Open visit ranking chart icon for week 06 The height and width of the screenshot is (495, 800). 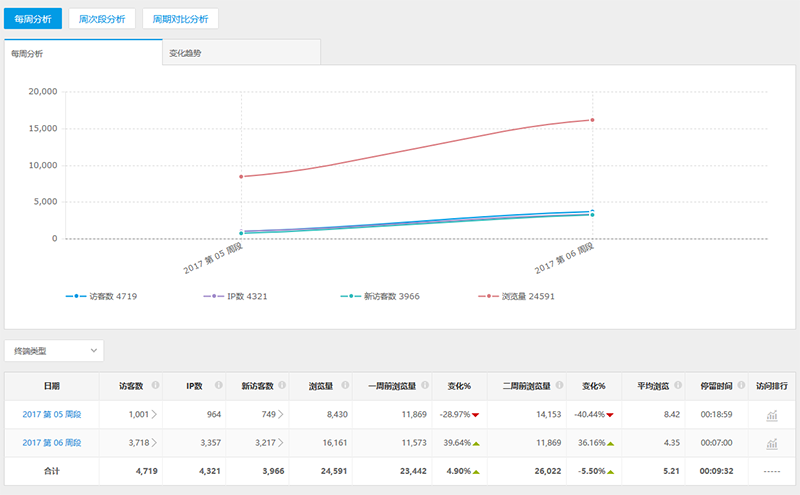(771, 443)
